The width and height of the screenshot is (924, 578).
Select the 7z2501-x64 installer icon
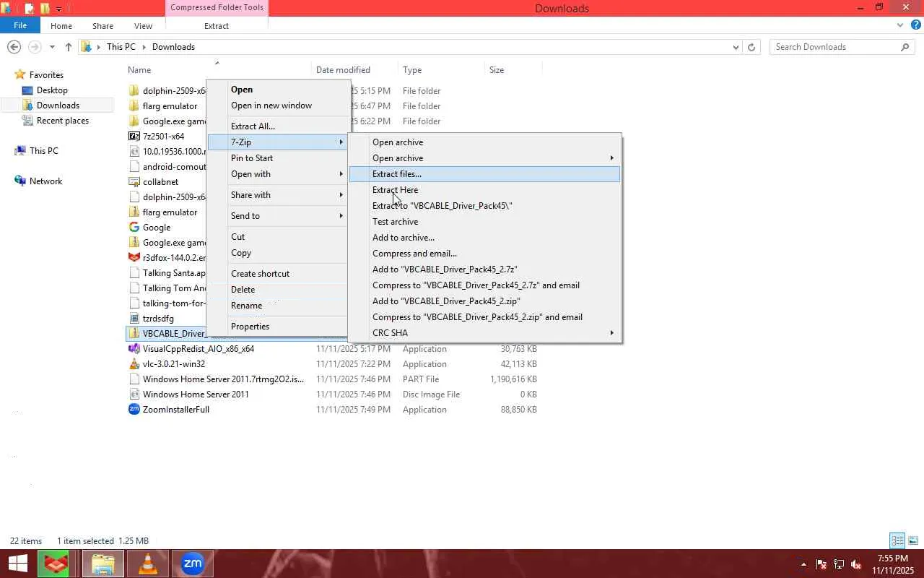134,136
